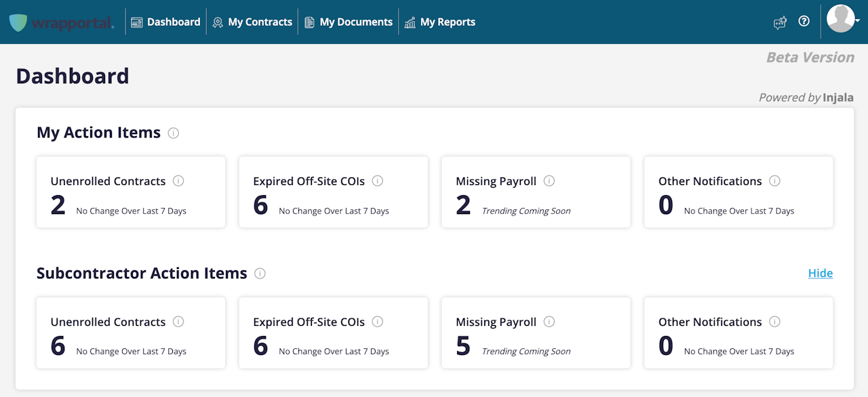
Task: Open My Documents from navigation bar
Action: [x=349, y=22]
